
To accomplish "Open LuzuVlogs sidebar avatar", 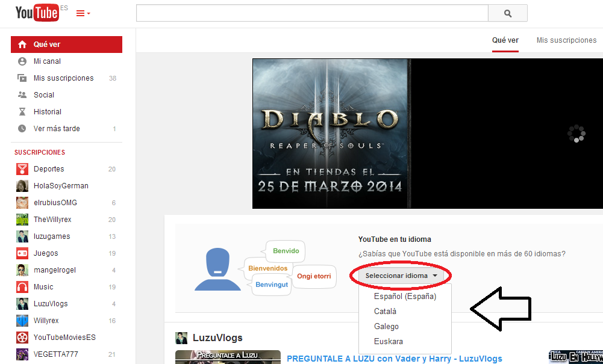I will (22, 304).
